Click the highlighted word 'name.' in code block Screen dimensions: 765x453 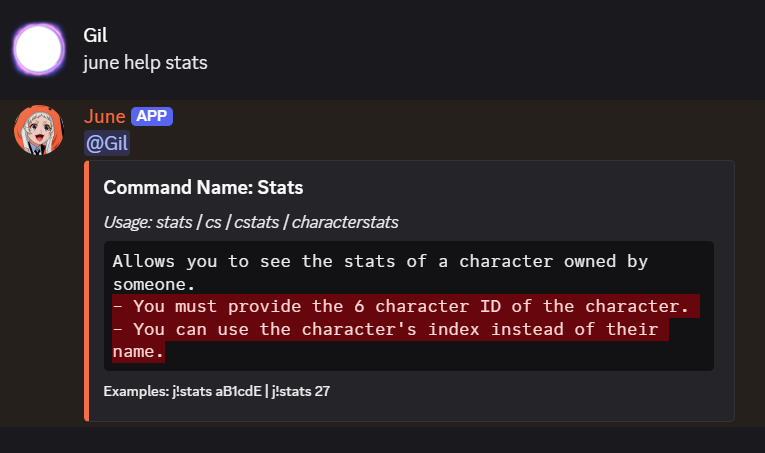[138, 351]
